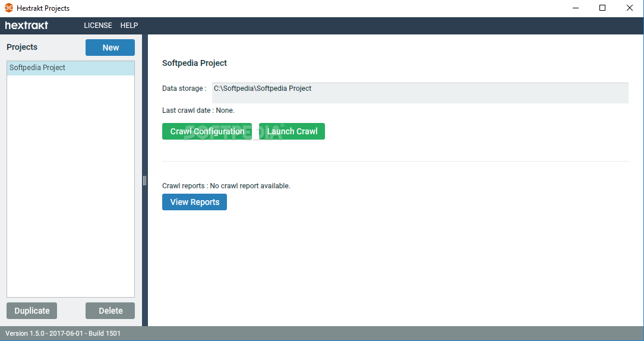Close the Hextrakt Projects window
The width and height of the screenshot is (644, 341).
tap(630, 8)
